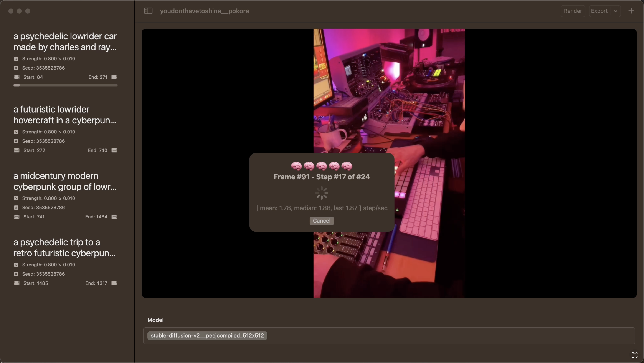This screenshot has height=363, width=644.
Task: Click the plus icon to add new item
Action: coord(631,11)
